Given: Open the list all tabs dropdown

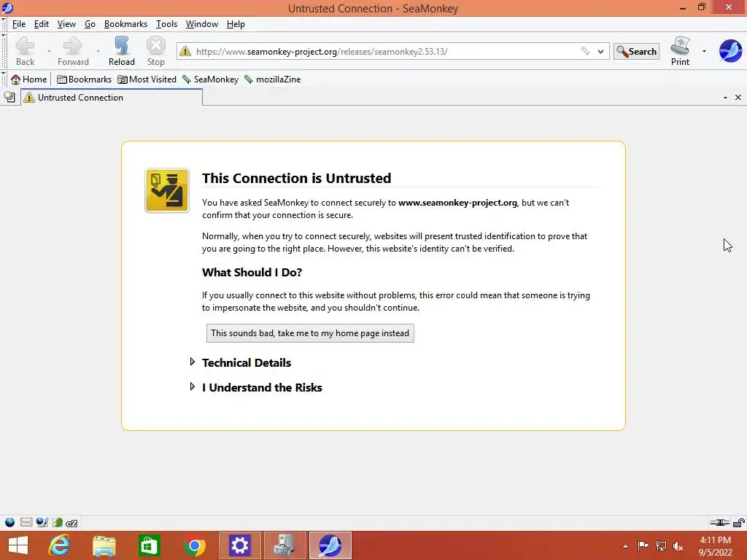Looking at the screenshot, I should coord(725,98).
